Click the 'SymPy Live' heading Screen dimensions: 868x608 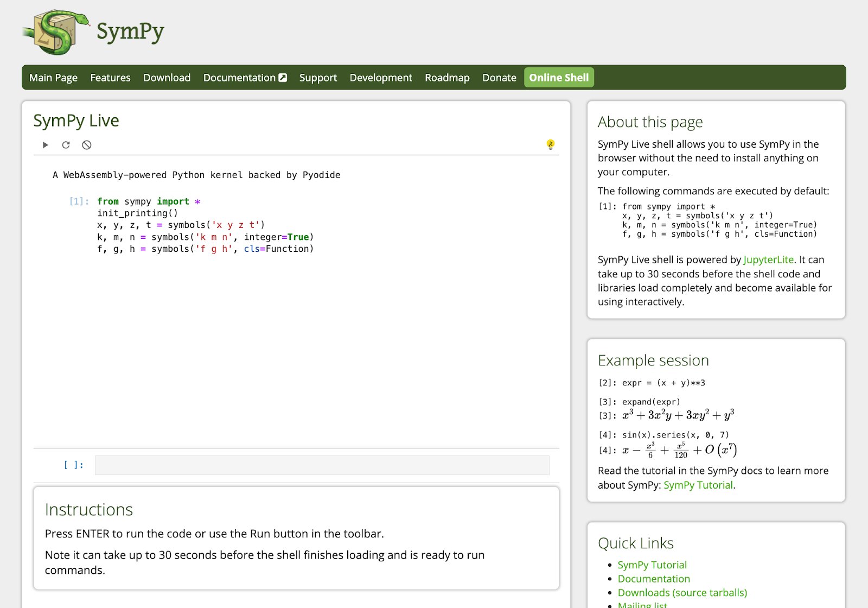pyautogui.click(x=76, y=121)
